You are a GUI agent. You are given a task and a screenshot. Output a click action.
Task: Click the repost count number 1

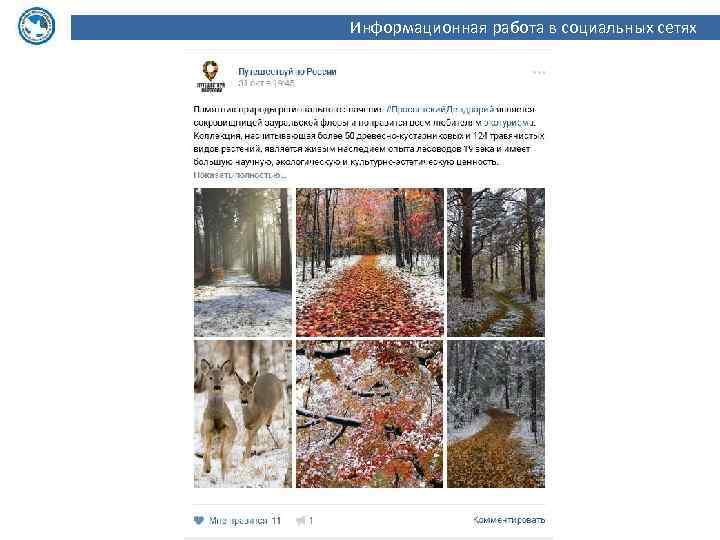(311, 520)
